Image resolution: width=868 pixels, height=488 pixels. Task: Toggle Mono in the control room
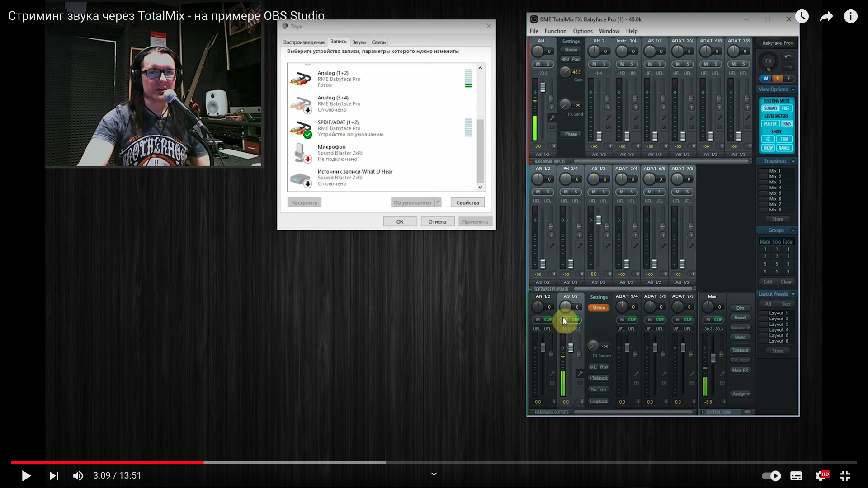[740, 337]
